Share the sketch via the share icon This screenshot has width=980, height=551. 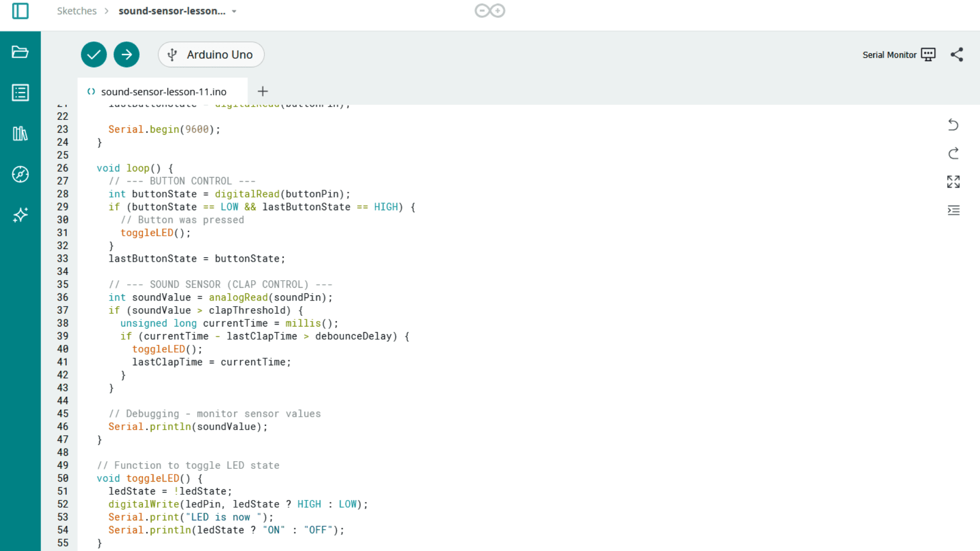point(957,55)
